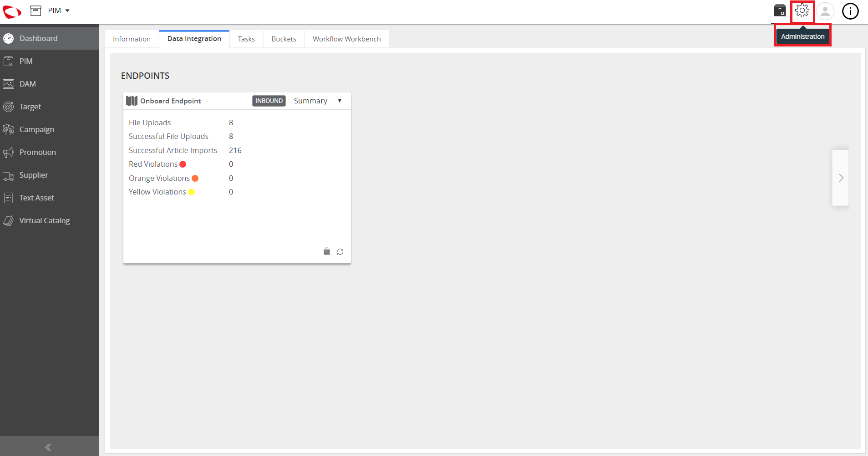Click the Successful File Uploads label
The width and height of the screenshot is (868, 456).
tap(168, 136)
